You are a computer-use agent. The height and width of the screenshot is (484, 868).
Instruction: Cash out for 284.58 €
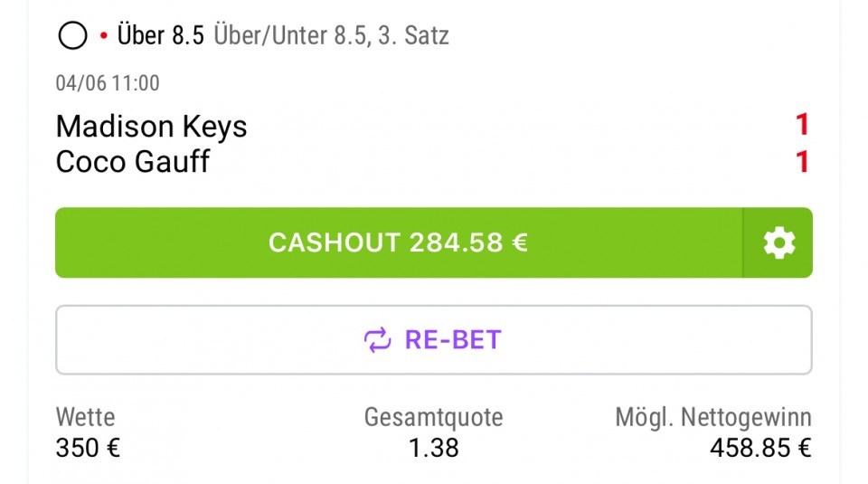pyautogui.click(x=399, y=242)
